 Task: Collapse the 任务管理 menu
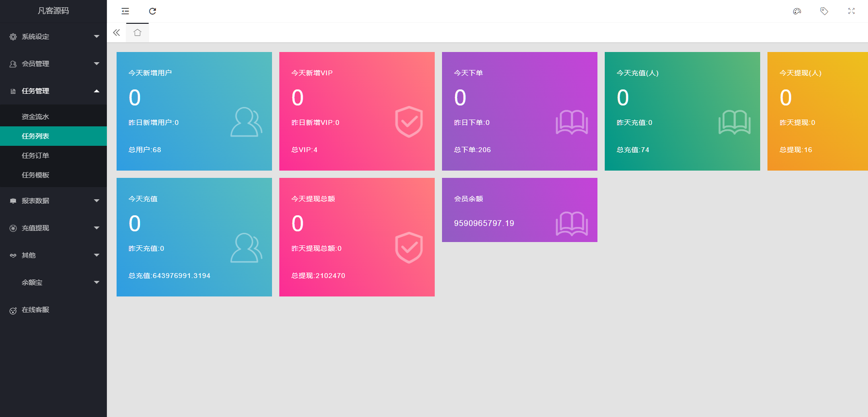point(53,91)
